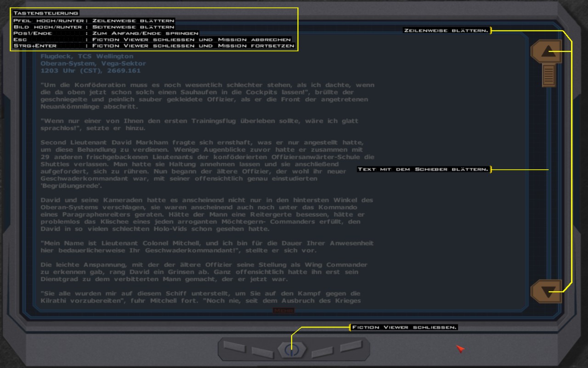This screenshot has height=368, width=588.
Task: Click the line beginning "Wenn nur einer von Ihnen"
Action: tap(199, 121)
